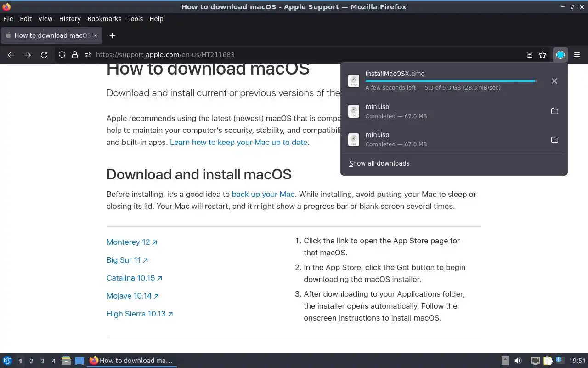588x368 pixels.
Task: Open the Tools menu
Action: click(x=136, y=19)
